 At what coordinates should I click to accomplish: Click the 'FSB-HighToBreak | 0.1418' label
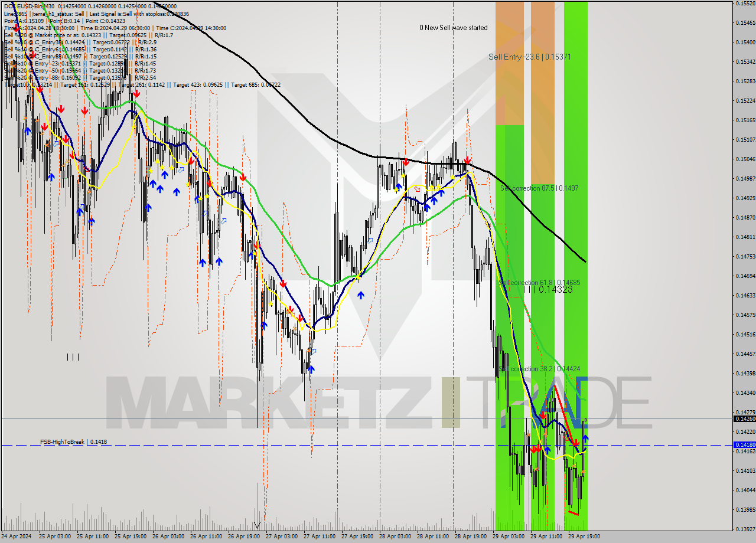74,441
